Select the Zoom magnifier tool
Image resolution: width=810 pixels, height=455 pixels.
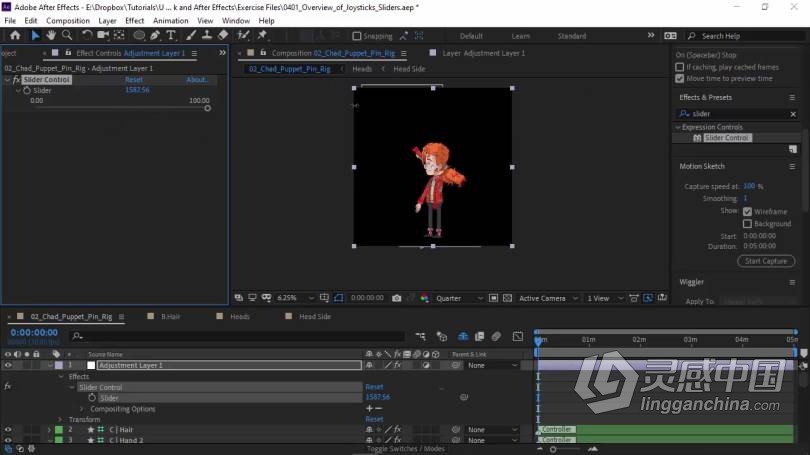point(67,35)
